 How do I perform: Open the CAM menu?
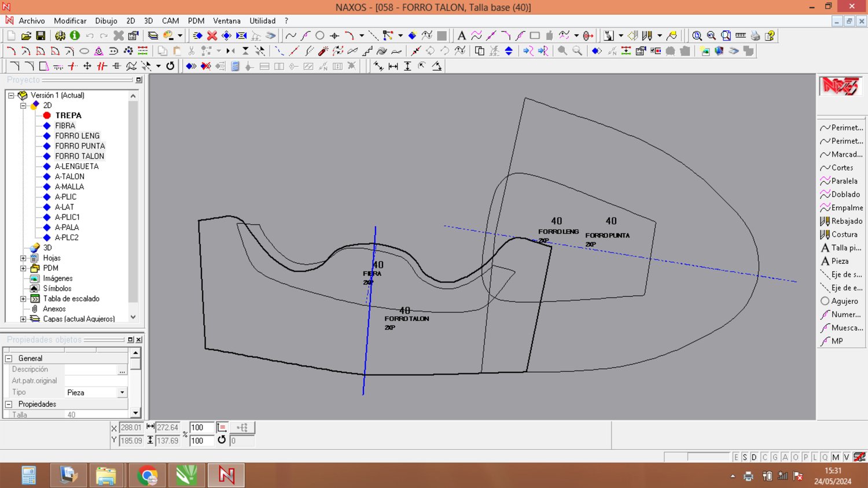point(170,21)
